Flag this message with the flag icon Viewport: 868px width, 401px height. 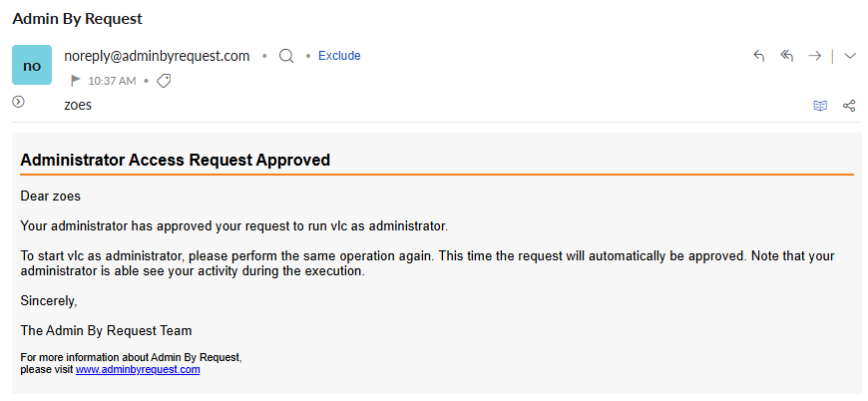pos(76,81)
